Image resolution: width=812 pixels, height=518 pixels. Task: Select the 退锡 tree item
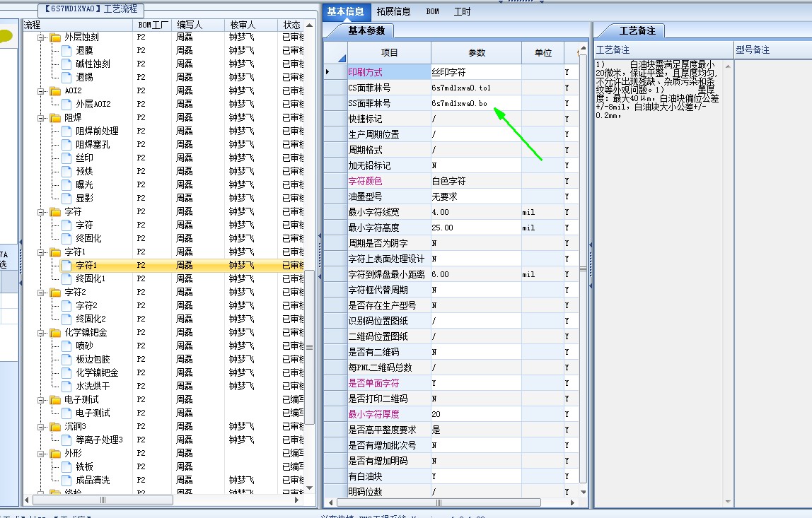84,77
